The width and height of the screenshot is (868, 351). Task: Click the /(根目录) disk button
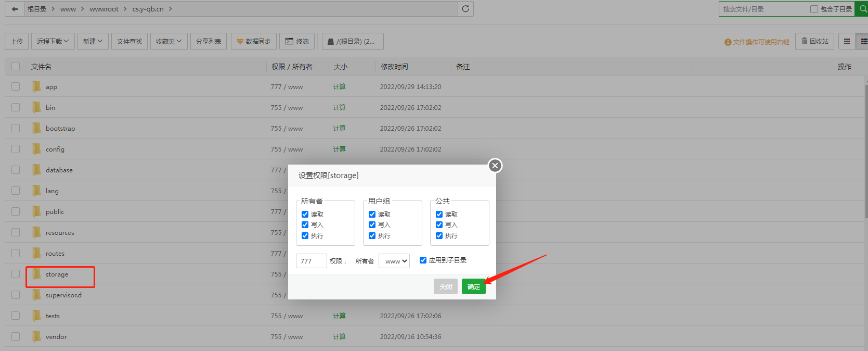click(353, 41)
